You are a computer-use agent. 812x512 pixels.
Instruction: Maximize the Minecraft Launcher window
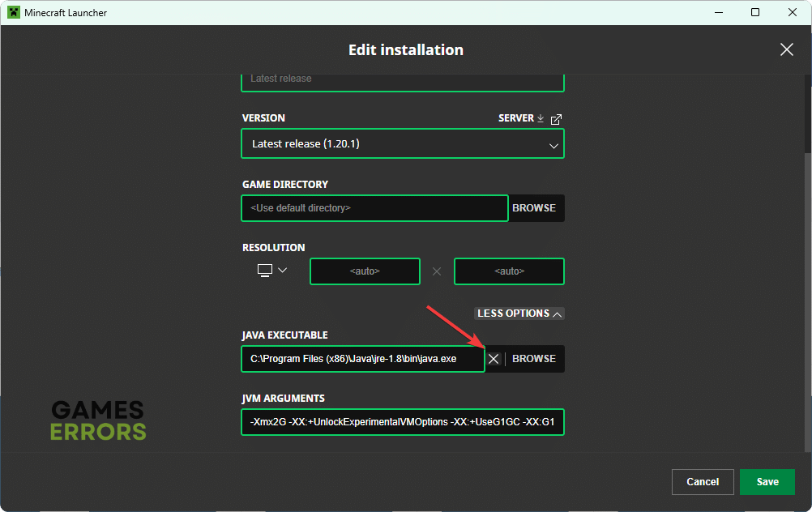pyautogui.click(x=755, y=13)
